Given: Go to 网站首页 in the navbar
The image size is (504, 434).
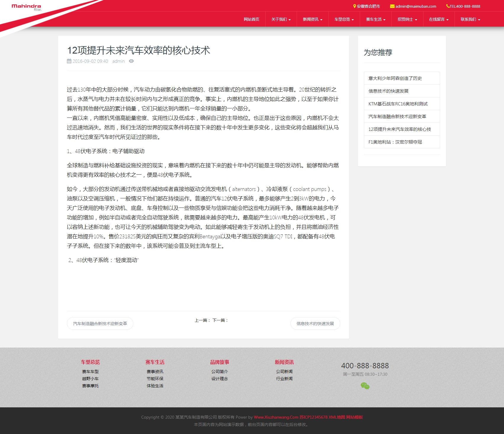Looking at the screenshot, I should coord(251,19).
